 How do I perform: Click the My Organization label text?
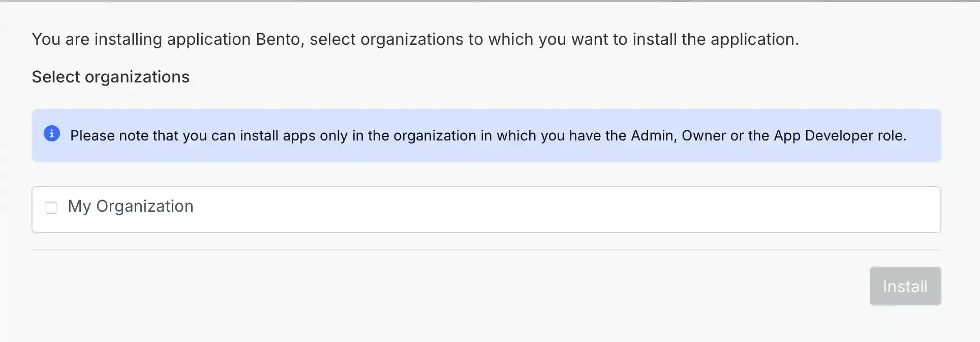131,206
